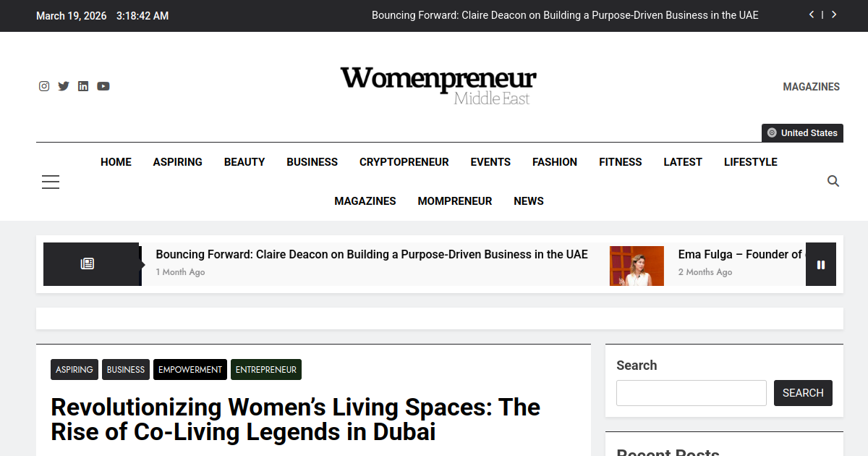868x456 pixels.
Task: Open top bar Claire Deacon headline
Action: [x=565, y=15]
